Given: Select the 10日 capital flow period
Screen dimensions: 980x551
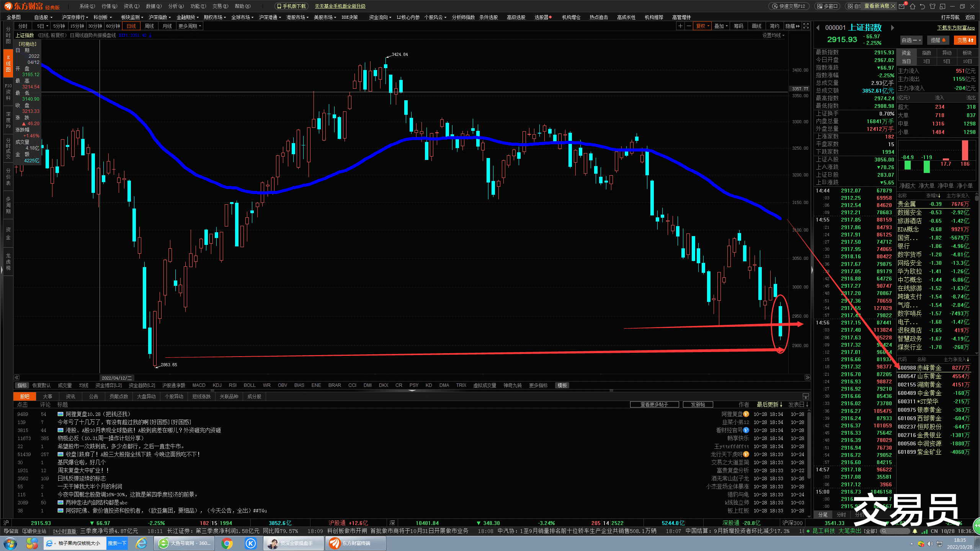Looking at the screenshot, I should click(x=967, y=61).
